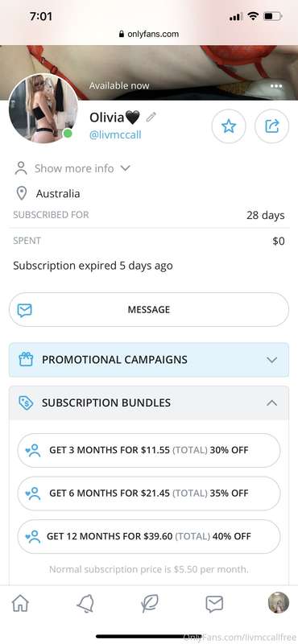Image resolution: width=298 pixels, height=644 pixels.
Task: Go to Home in bottom navigation
Action: click(x=21, y=604)
